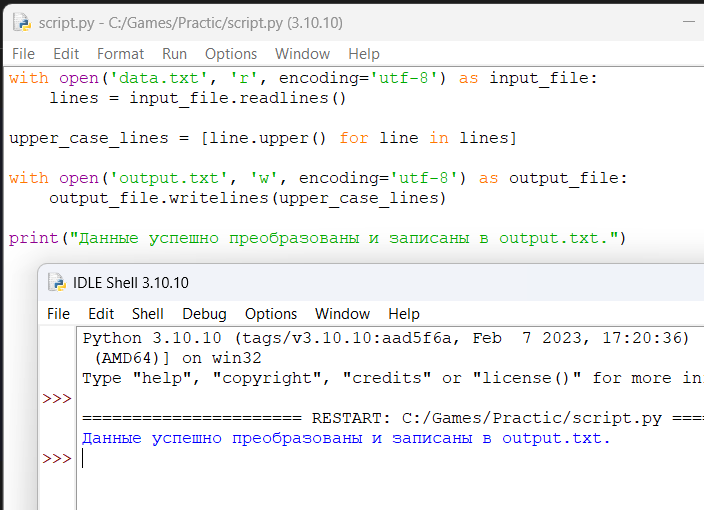Open the IDLE Shell Edit menu
Screen dimensions: 704x510
[x=101, y=314]
